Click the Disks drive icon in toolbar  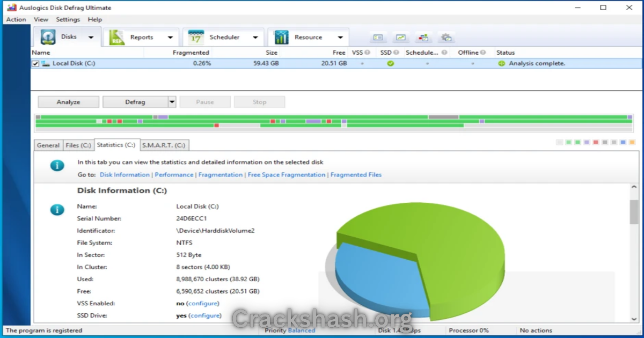[48, 37]
